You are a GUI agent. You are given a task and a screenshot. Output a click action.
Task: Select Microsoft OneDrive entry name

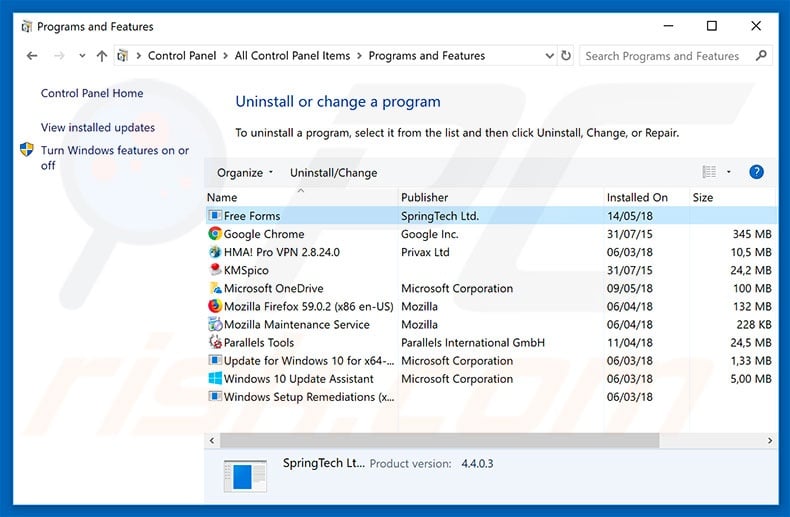(274, 288)
